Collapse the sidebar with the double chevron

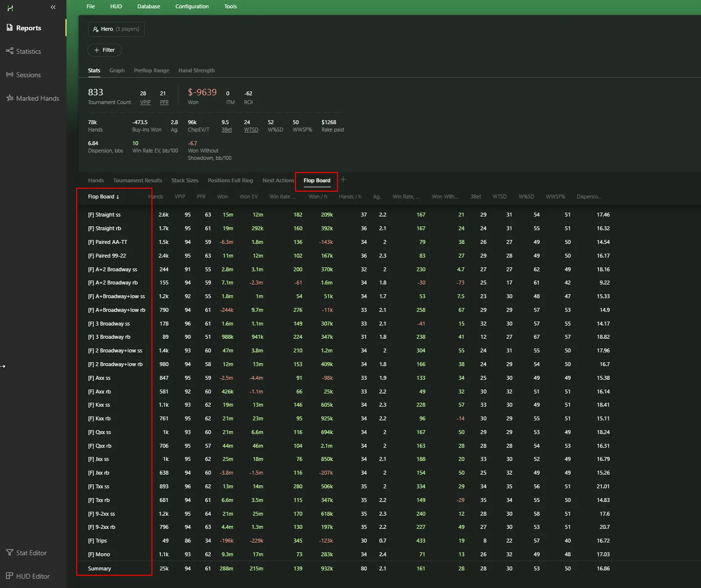tap(53, 7)
